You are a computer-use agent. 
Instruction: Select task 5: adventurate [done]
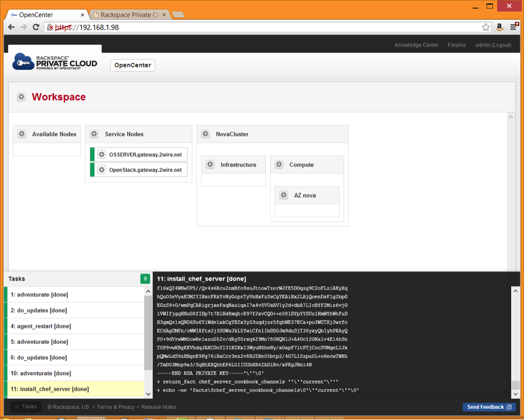pyautogui.click(x=74, y=342)
